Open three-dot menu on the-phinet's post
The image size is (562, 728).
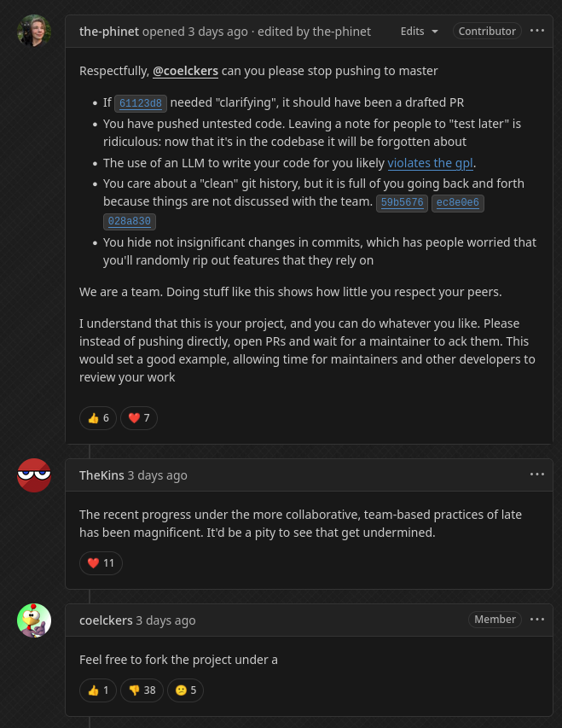[537, 31]
